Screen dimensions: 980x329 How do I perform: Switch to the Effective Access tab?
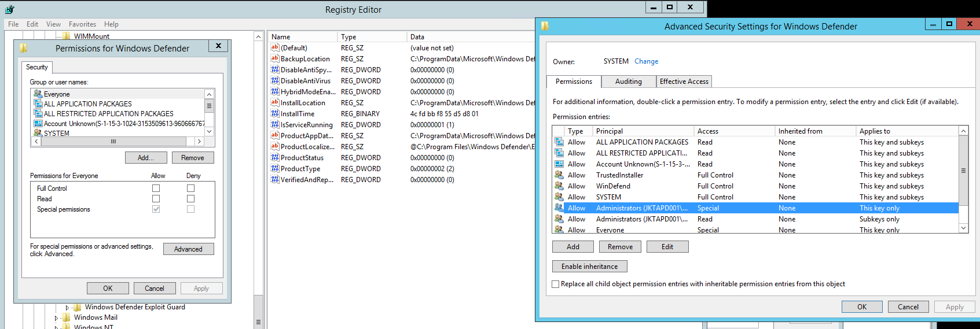pyautogui.click(x=684, y=82)
